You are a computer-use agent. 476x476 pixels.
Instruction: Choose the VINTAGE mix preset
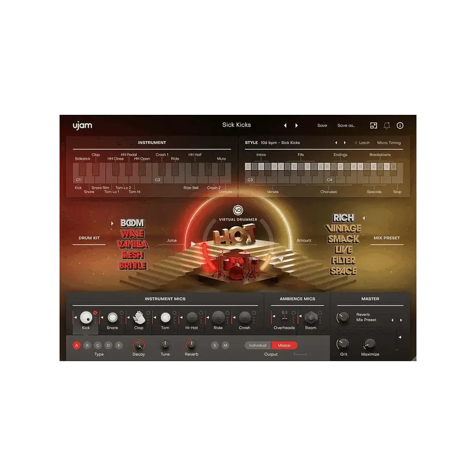click(343, 228)
